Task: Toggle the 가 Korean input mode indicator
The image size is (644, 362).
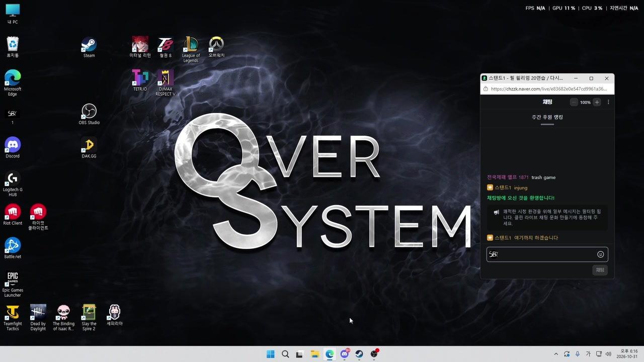Action: (588, 354)
